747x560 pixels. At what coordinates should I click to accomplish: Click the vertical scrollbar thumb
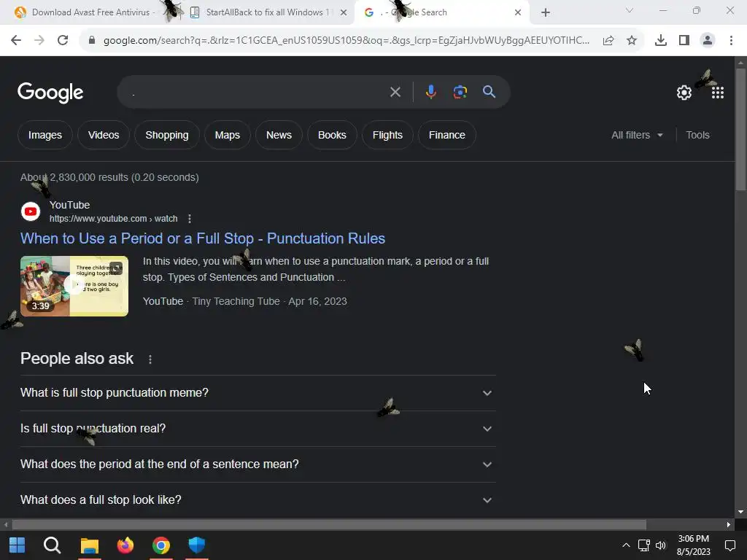pos(740,130)
